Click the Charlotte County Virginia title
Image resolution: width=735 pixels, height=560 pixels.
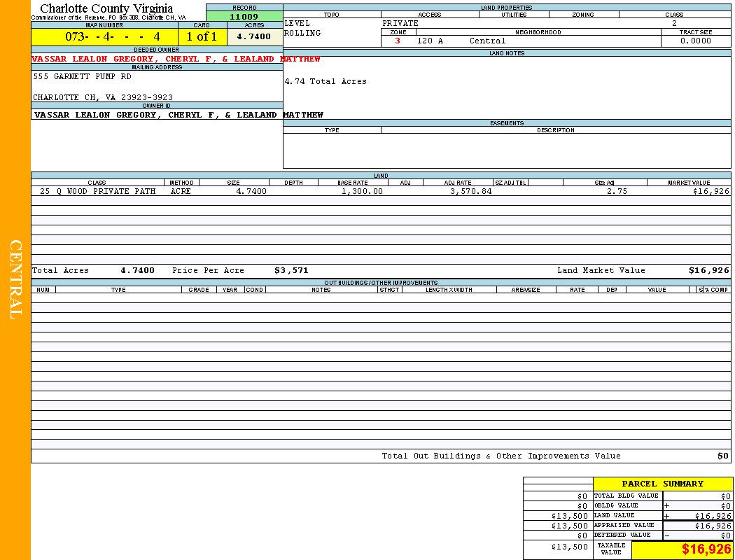[x=106, y=8]
